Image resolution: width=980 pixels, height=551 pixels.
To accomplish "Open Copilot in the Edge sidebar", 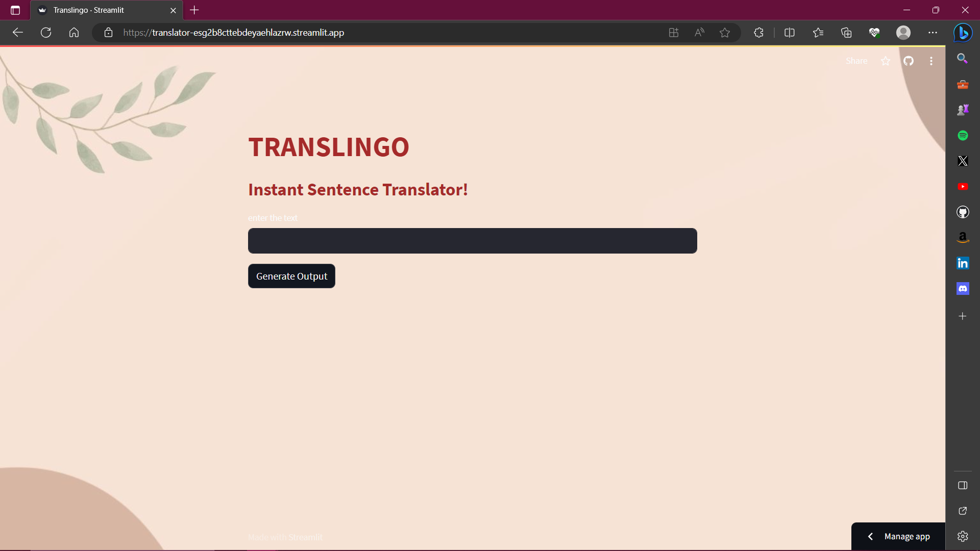I will coord(963,33).
